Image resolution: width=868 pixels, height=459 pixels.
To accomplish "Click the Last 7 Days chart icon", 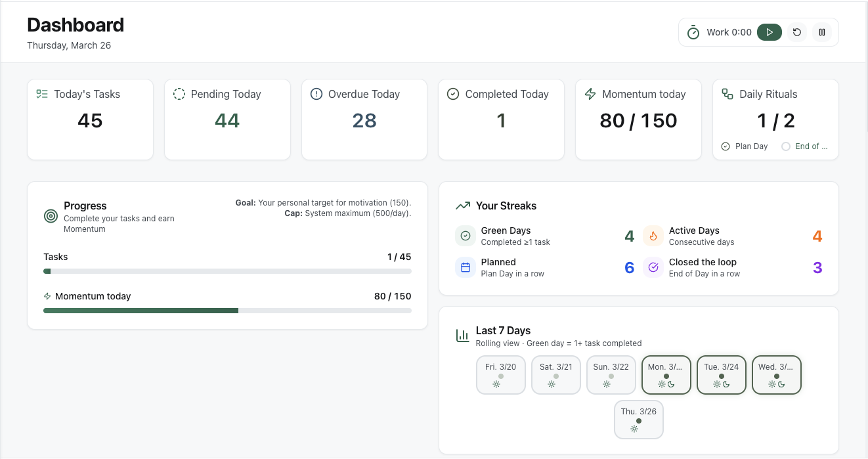I will click(x=463, y=335).
